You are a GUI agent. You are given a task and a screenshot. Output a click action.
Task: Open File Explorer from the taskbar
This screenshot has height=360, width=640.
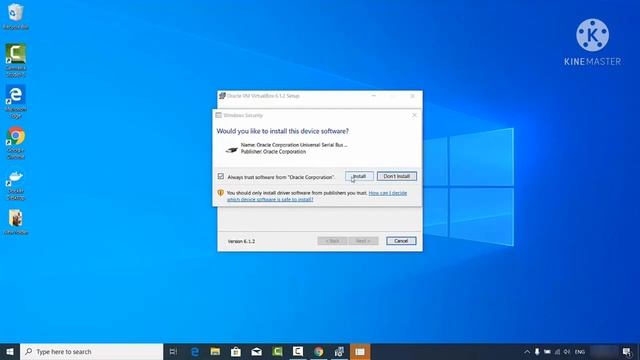(215, 351)
